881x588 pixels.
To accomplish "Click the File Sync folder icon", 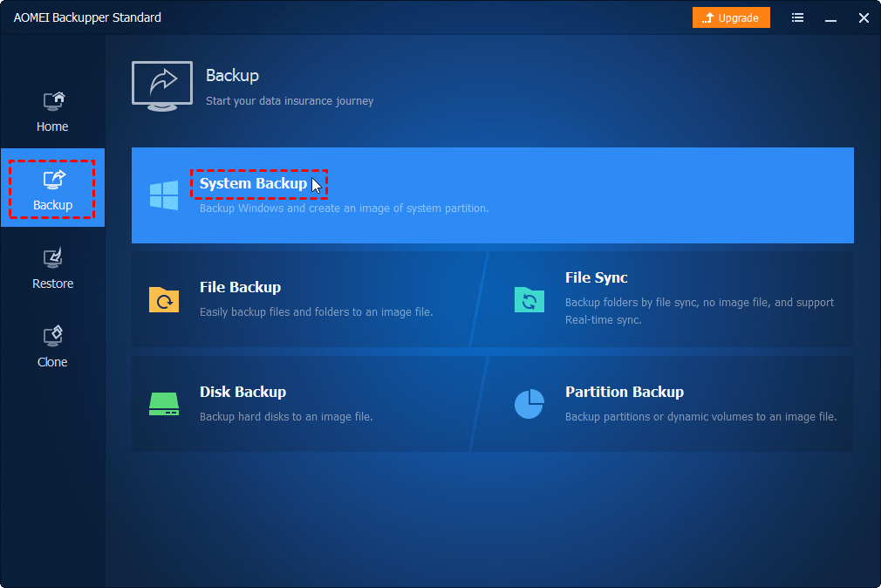I will tap(529, 299).
